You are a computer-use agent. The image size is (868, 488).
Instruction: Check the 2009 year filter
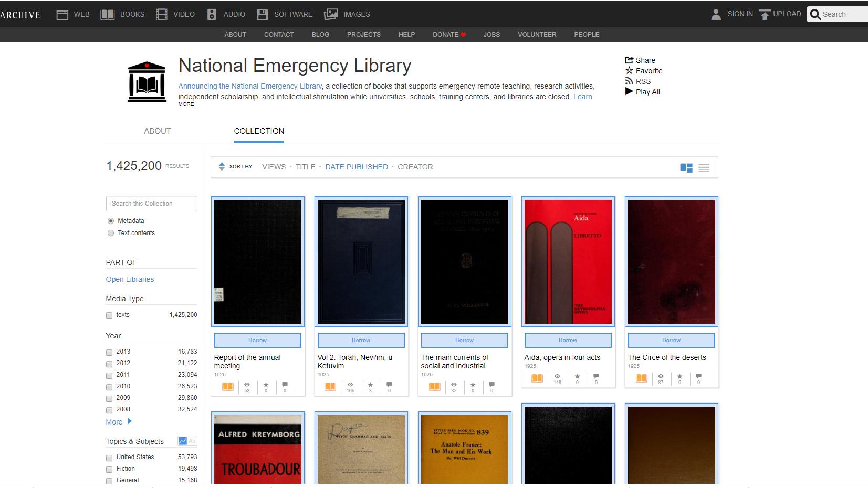click(x=109, y=398)
